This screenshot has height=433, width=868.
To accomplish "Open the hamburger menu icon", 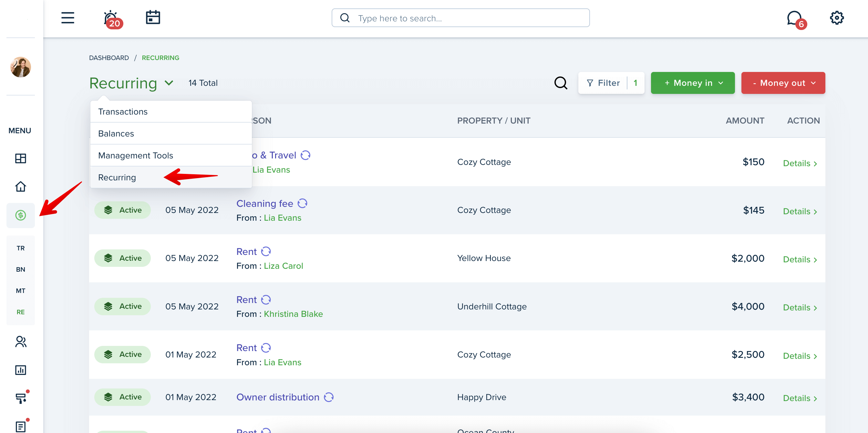I will [68, 18].
